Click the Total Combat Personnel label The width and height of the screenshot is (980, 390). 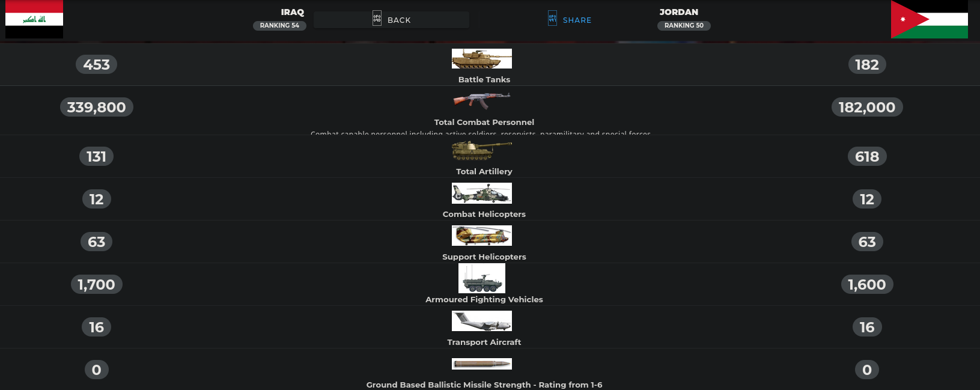pyautogui.click(x=484, y=122)
